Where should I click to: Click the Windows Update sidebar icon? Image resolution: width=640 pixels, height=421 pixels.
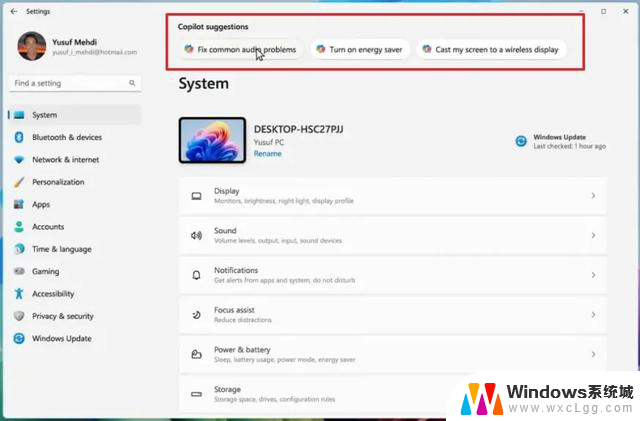19,338
